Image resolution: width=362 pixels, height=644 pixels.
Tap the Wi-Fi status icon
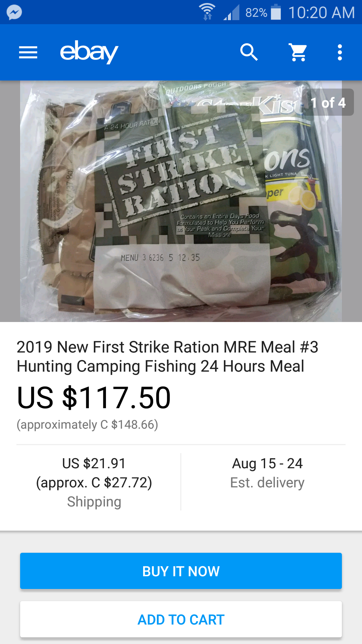[x=207, y=12]
